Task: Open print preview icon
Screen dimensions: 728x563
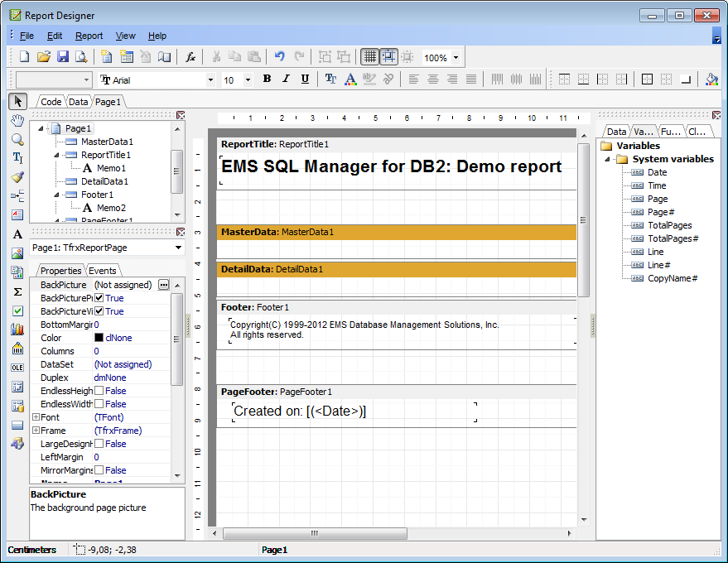Action: click(81, 57)
